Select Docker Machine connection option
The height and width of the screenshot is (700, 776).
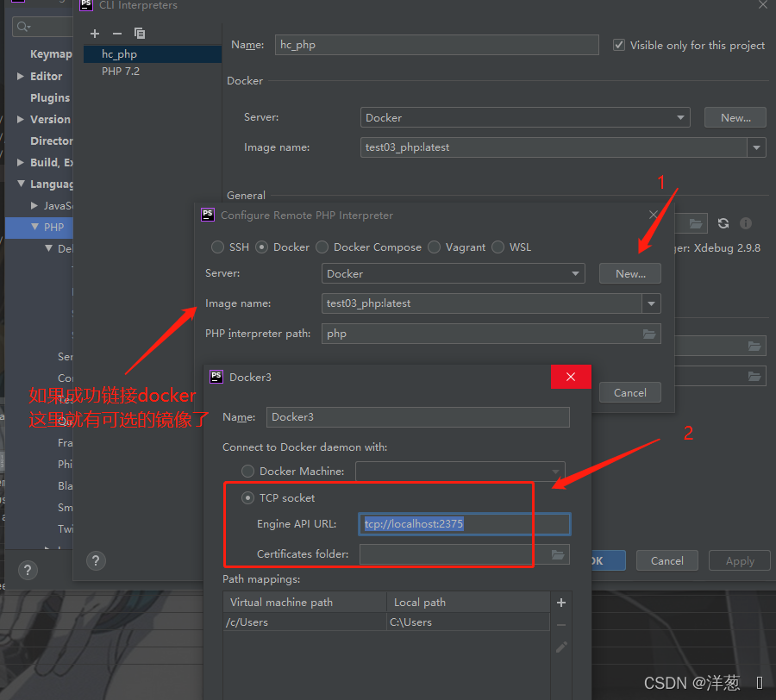[248, 471]
